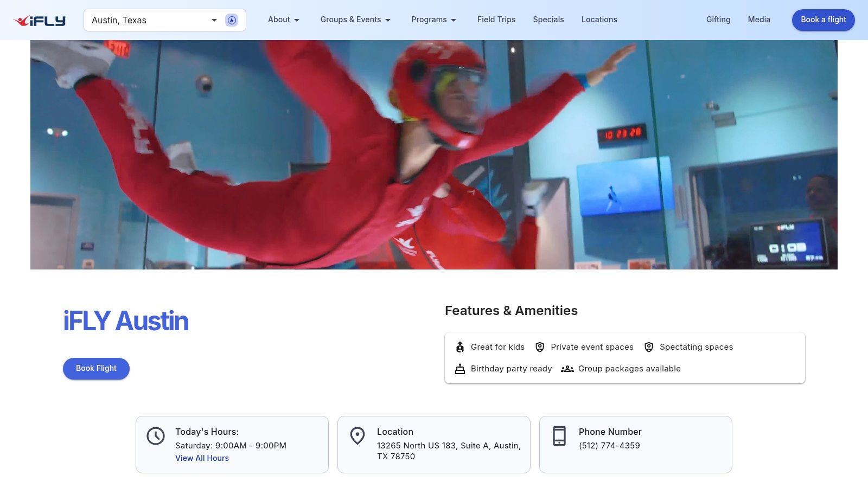This screenshot has height=488, width=868.
Task: Click the Private event spaces shield icon
Action: [x=540, y=347]
